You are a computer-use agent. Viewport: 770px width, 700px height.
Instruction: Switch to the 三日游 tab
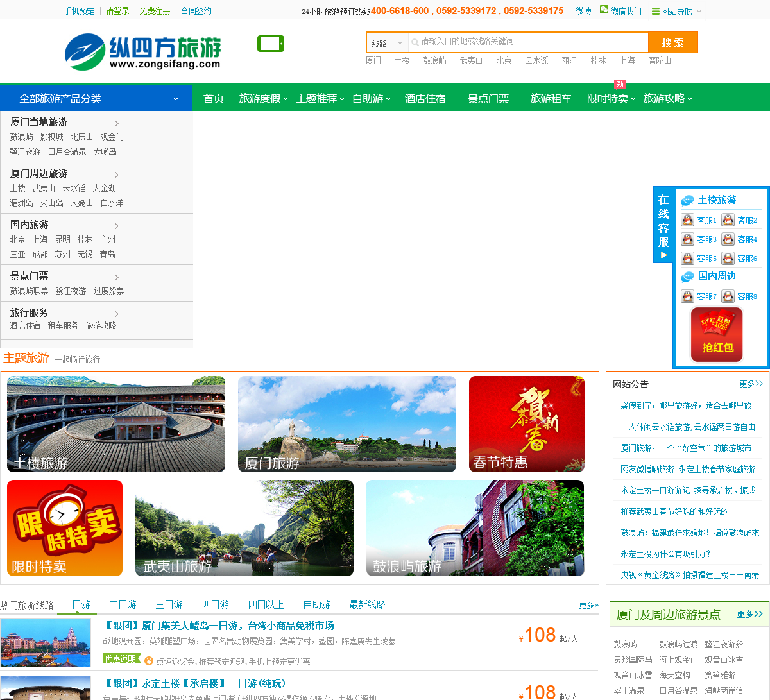pyautogui.click(x=169, y=604)
